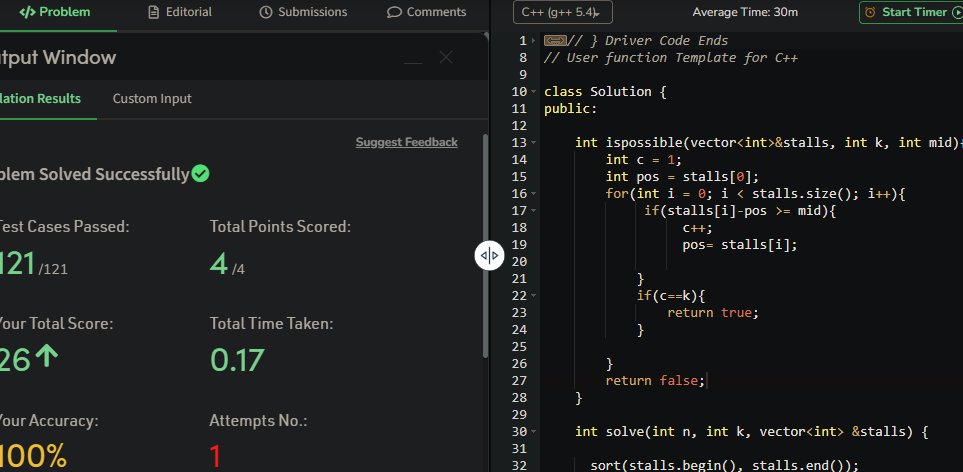Click the 'Total Time Taken:' label
The width and height of the screenshot is (963, 472).
[271, 323]
